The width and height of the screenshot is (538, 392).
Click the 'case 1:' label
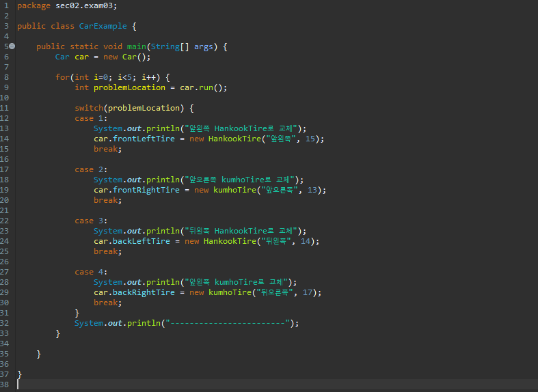91,118
